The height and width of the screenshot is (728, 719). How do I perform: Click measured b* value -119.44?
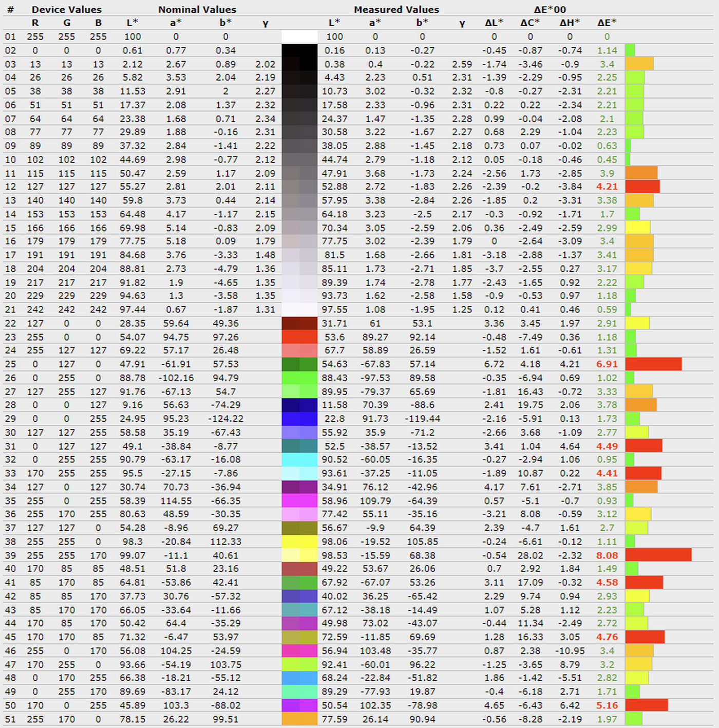point(422,419)
